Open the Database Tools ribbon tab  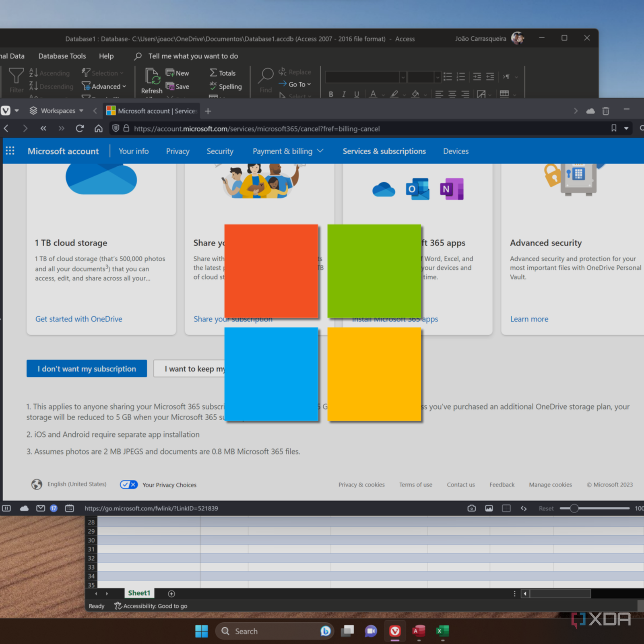point(62,56)
